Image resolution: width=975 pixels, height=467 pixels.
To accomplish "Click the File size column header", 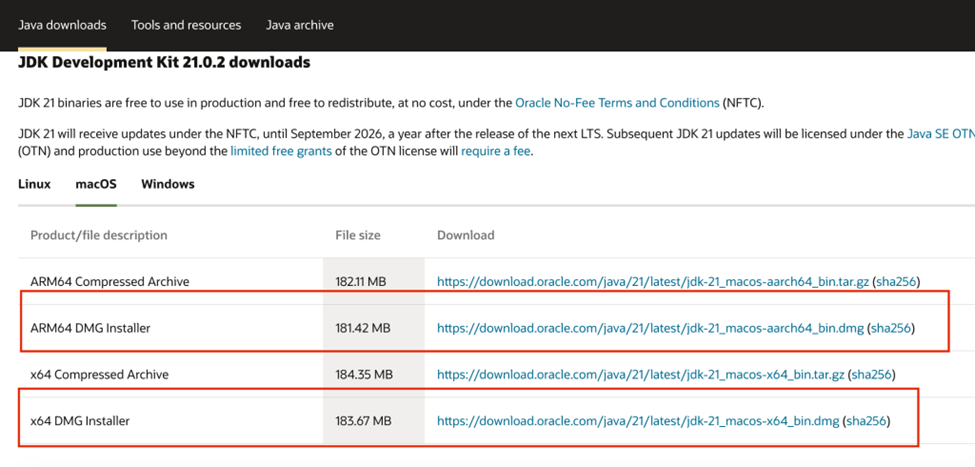I will tap(358, 235).
